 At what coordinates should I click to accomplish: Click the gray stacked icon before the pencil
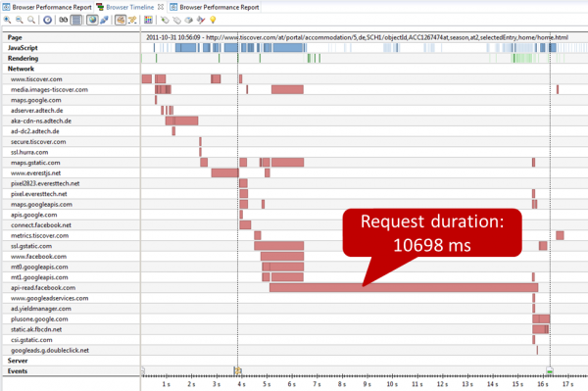click(x=188, y=20)
